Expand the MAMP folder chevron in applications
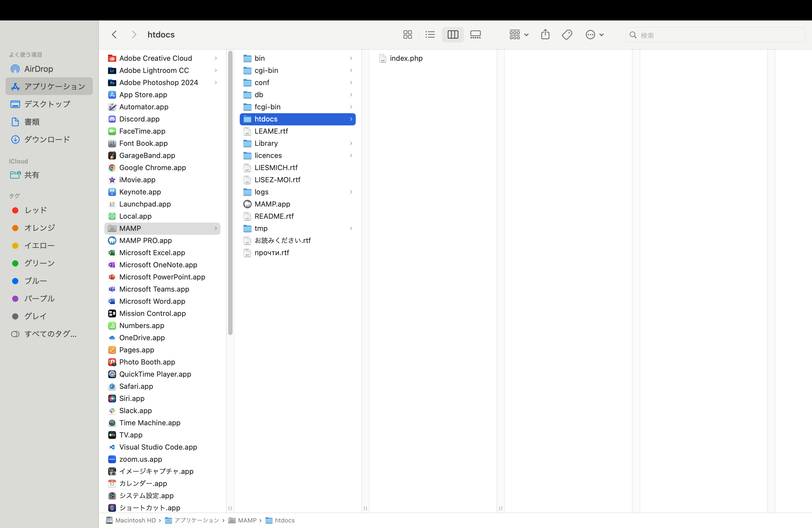Screen dimensions: 812x528 [216, 229]
